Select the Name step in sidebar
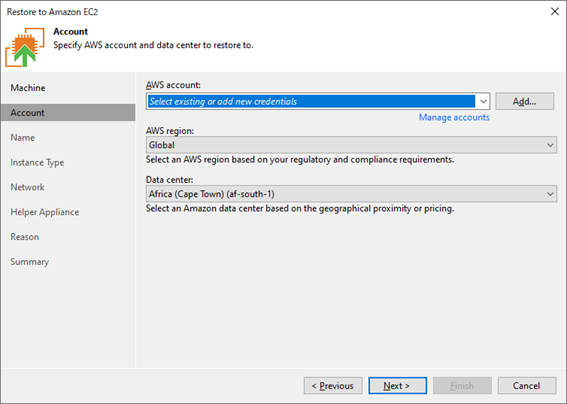567x404 pixels. 23,137
